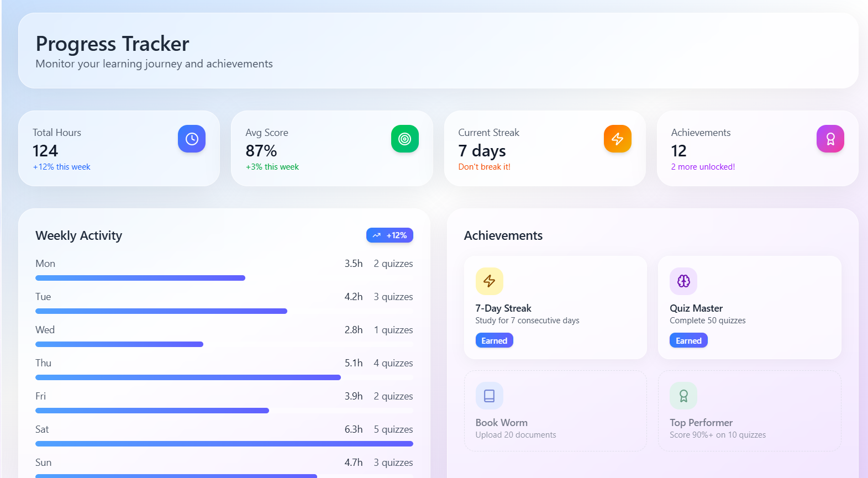868x478 pixels.
Task: Click the 'Mon' day label
Action: pos(45,264)
